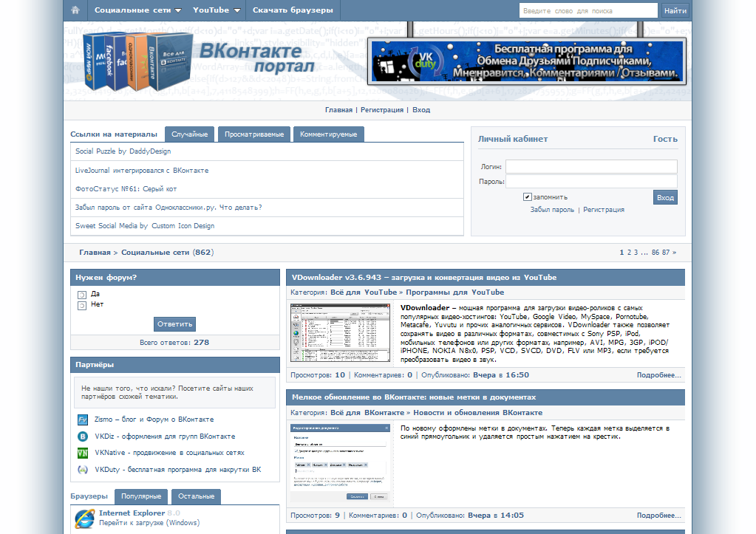The image size is (756, 534).
Task: Open subcategory 'Программы для YouTube'
Action: [454, 292]
